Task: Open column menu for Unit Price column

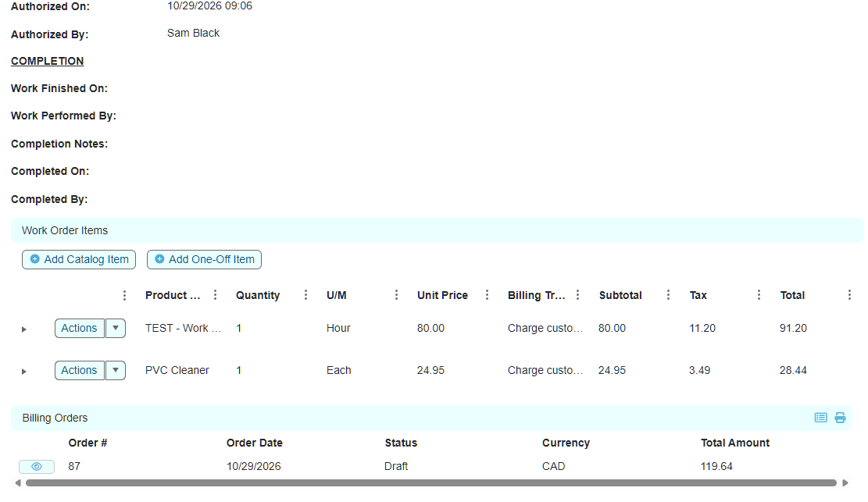Action: (488, 296)
